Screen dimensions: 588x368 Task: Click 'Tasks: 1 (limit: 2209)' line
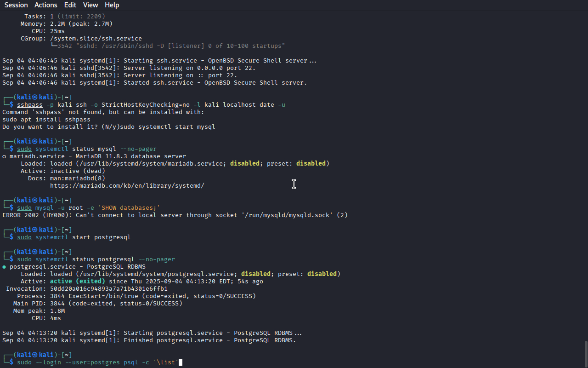(x=65, y=17)
